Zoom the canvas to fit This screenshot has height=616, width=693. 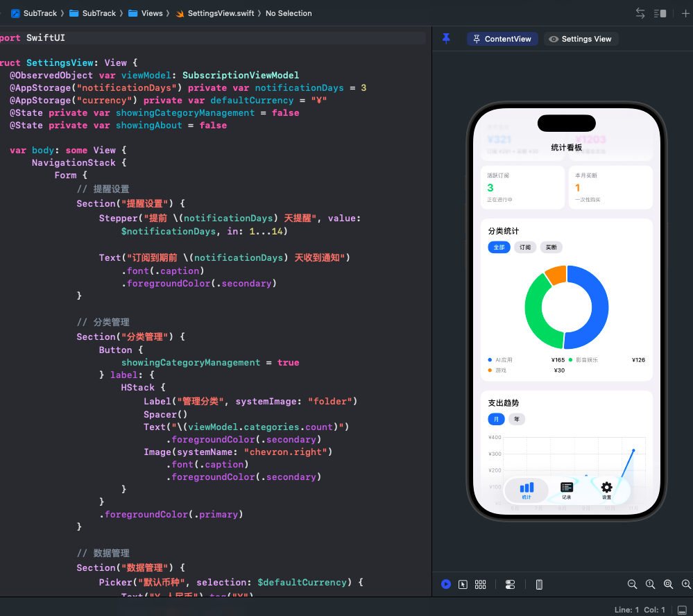pos(668,584)
